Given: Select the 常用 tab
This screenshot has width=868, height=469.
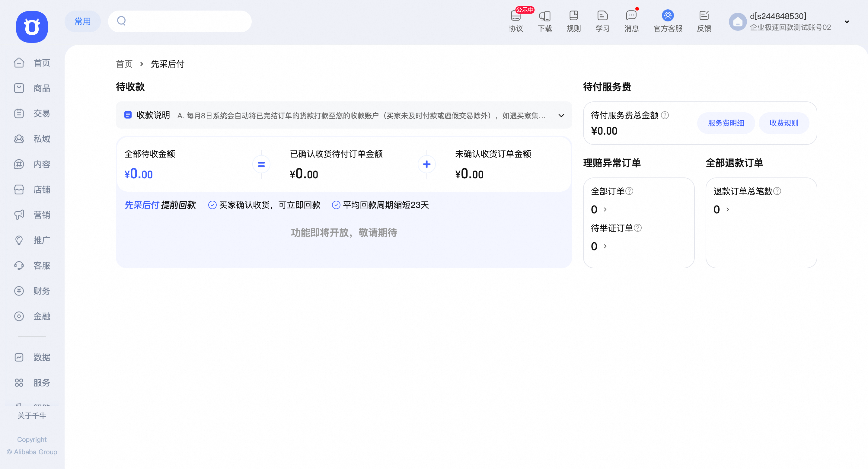Looking at the screenshot, I should [83, 21].
